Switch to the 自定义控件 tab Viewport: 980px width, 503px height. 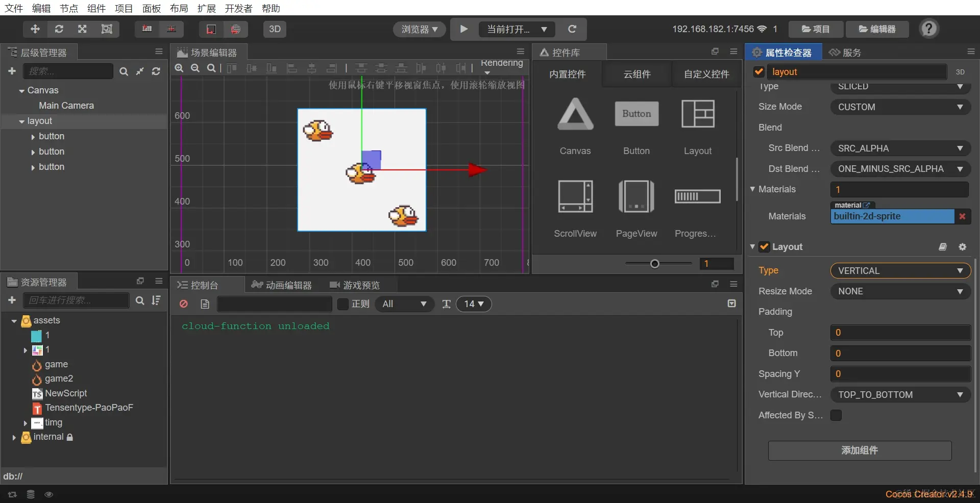(x=706, y=74)
